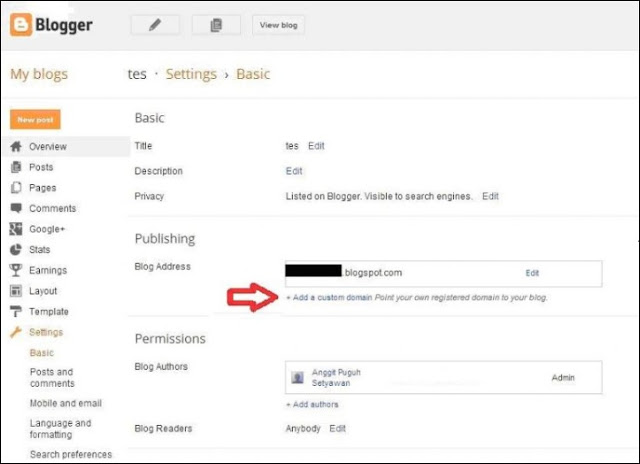Open Google+ in the sidebar
This screenshot has height=464, width=640.
pos(47,229)
